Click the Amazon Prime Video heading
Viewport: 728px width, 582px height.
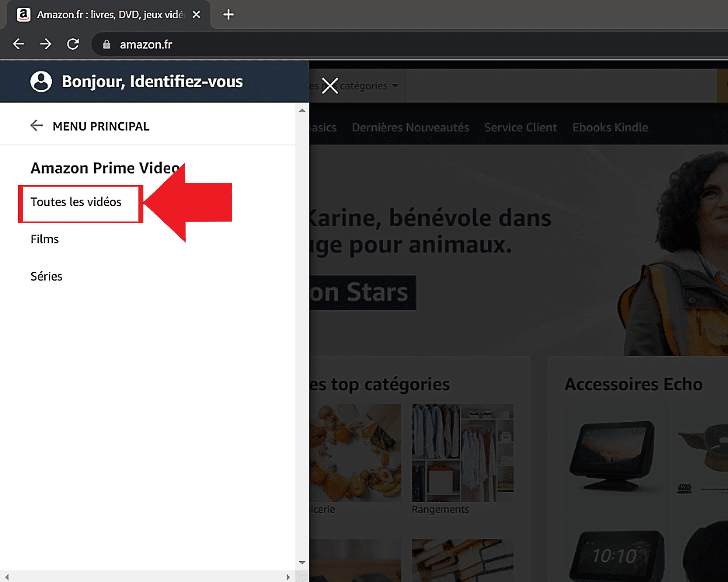point(106,168)
